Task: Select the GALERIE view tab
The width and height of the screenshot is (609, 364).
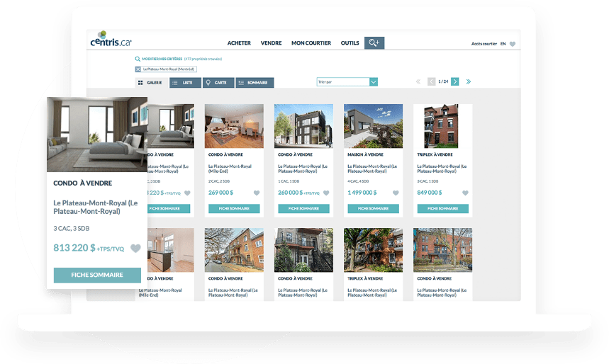Action: click(150, 83)
